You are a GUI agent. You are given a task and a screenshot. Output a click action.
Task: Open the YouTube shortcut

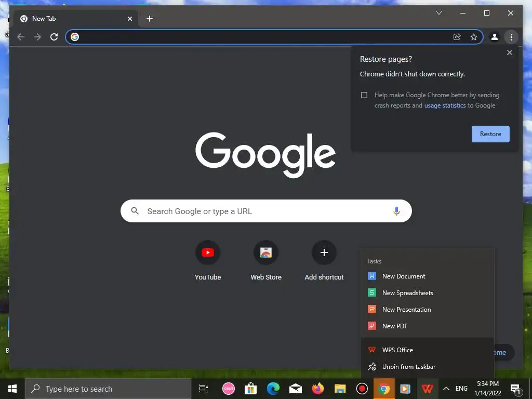click(x=208, y=260)
